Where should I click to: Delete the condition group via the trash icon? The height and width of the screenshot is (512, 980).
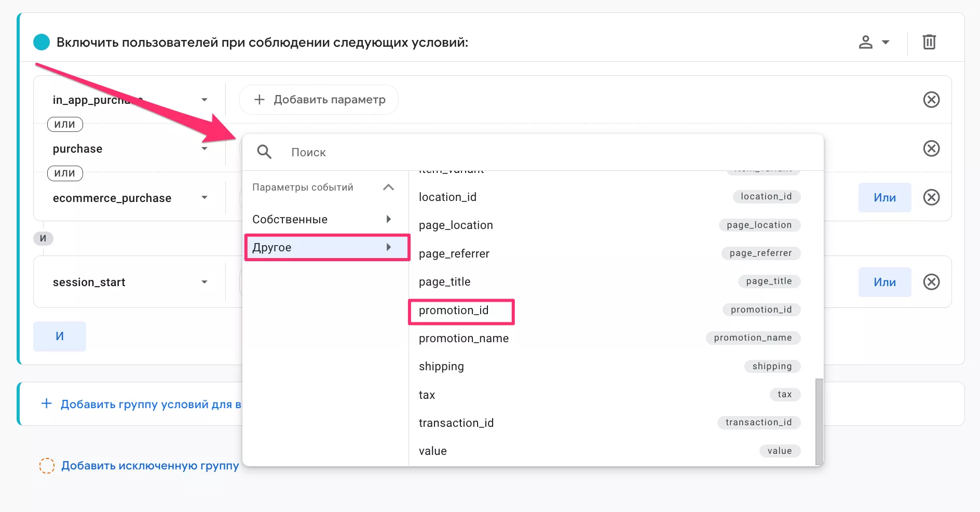[x=929, y=42]
